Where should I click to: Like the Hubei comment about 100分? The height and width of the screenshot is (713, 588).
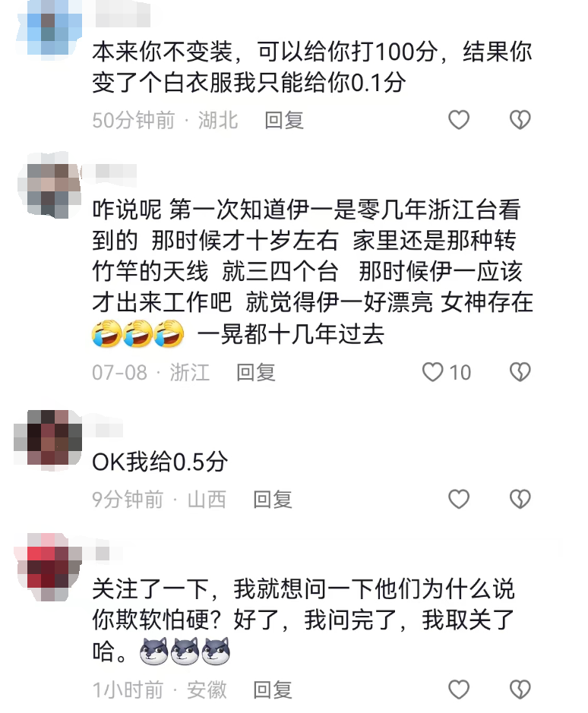[458, 120]
